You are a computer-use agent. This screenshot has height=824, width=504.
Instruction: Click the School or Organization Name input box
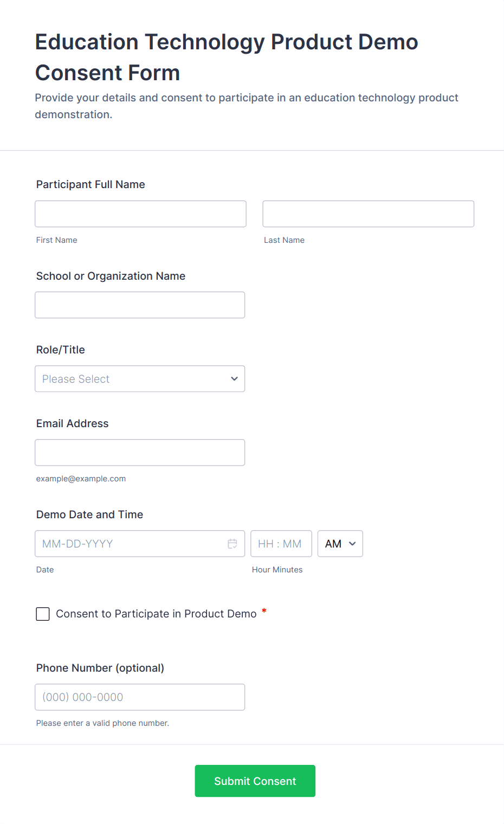(140, 305)
